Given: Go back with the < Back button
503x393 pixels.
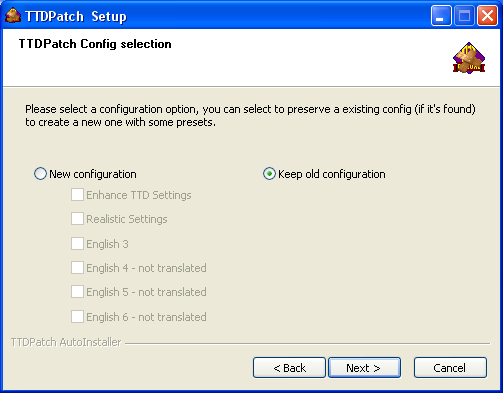Looking at the screenshot, I should pyautogui.click(x=289, y=368).
